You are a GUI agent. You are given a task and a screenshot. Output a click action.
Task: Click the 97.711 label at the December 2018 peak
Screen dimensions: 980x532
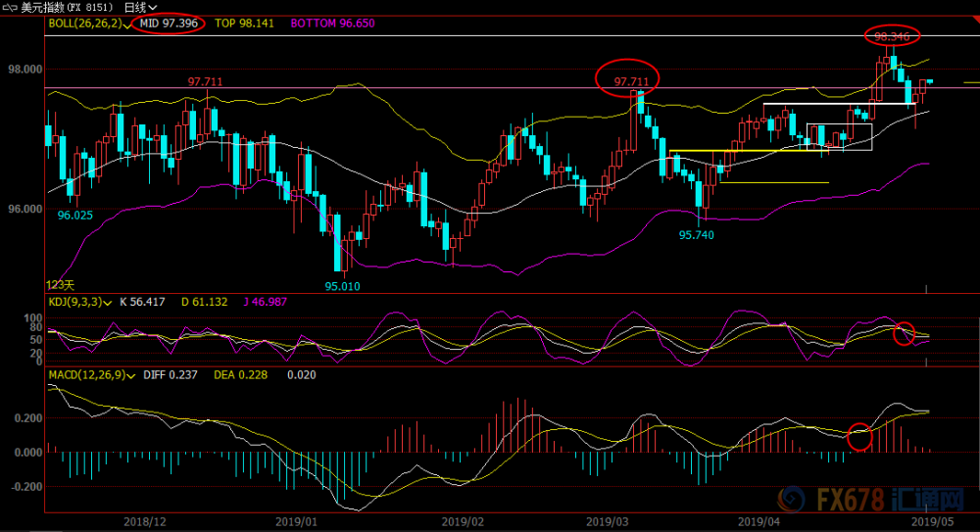point(205,81)
